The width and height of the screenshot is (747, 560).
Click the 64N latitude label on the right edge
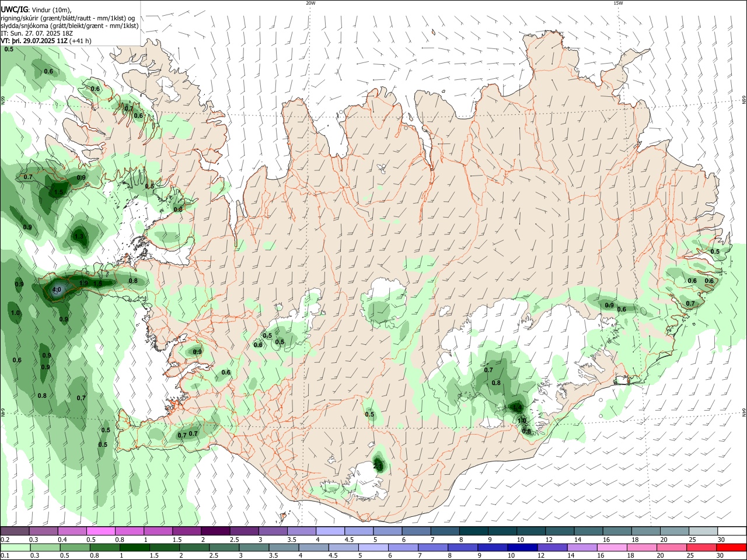tap(744, 412)
